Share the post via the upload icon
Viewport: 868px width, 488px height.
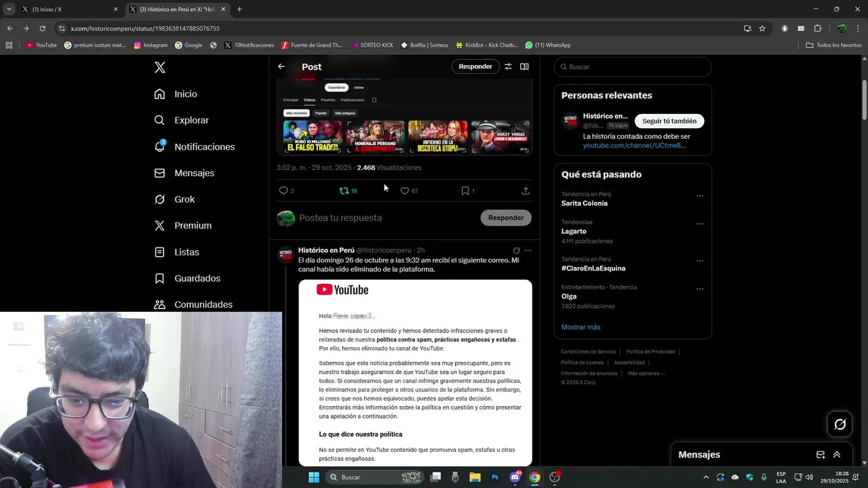[526, 190]
